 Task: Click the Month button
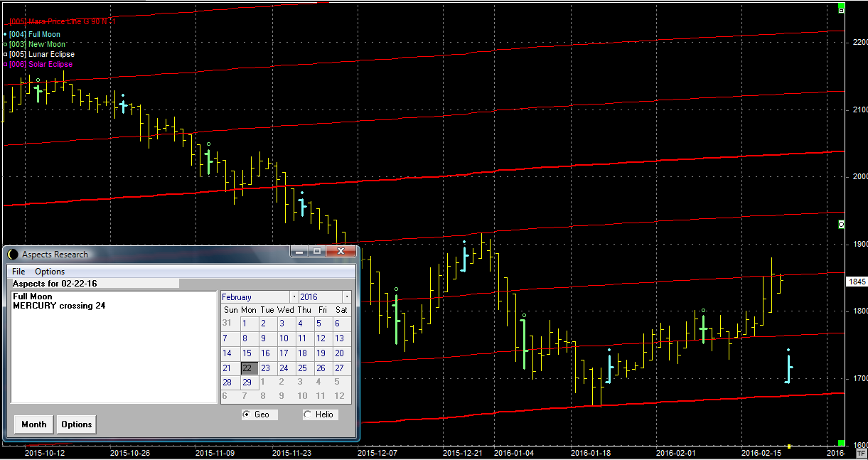33,424
